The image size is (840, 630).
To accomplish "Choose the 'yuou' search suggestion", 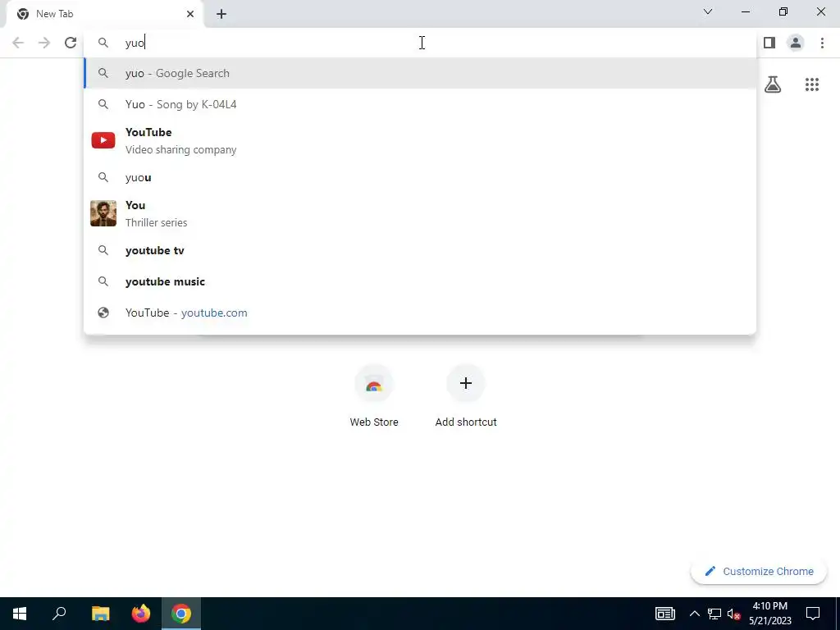I will click(420, 177).
